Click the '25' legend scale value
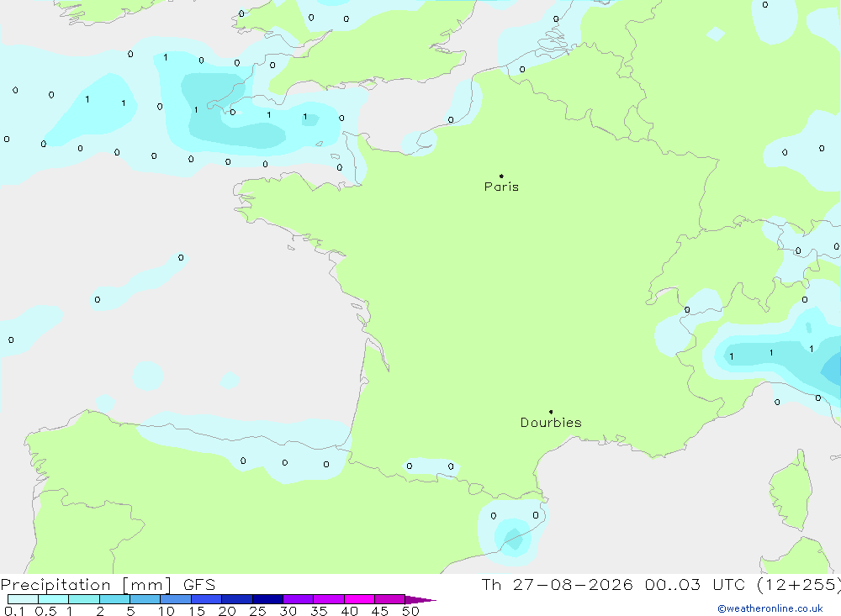 [258, 611]
